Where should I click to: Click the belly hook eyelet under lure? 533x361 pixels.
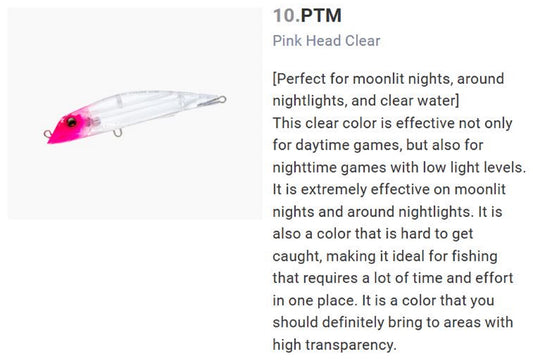point(118,133)
